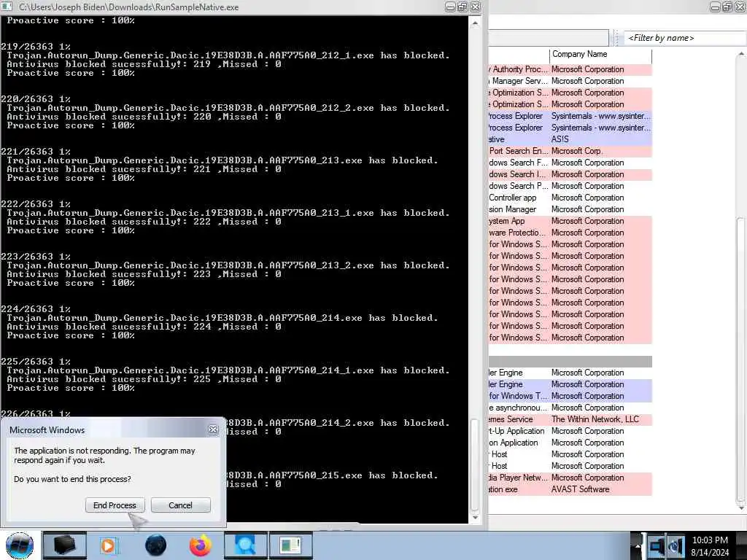
Task: Select the Manager Serv... process row
Action: (570, 81)
